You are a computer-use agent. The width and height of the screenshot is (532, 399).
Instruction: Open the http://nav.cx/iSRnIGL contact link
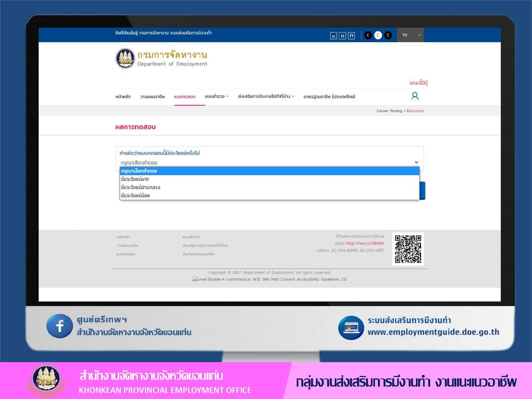tap(365, 243)
